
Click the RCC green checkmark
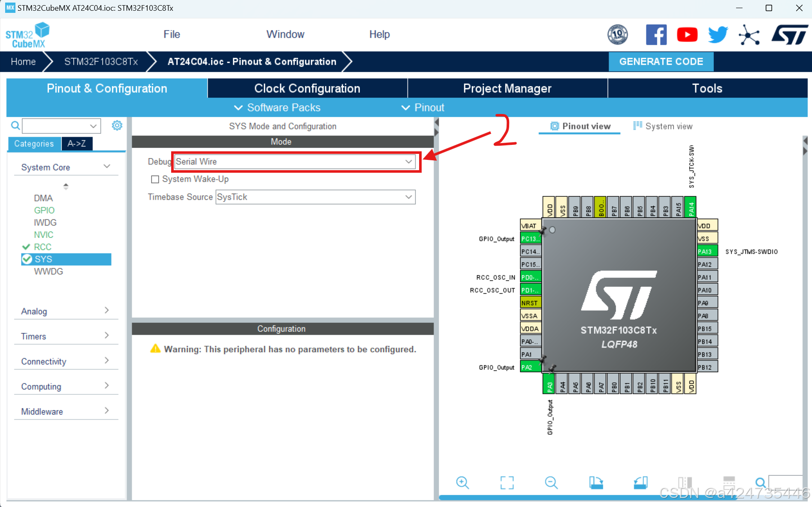click(x=26, y=247)
